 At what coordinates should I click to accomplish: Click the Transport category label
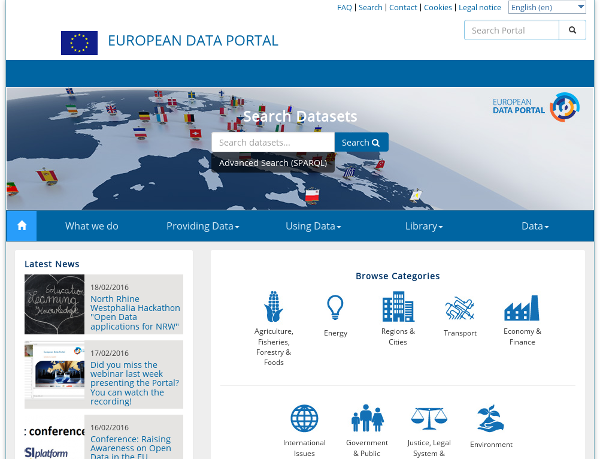tap(460, 333)
